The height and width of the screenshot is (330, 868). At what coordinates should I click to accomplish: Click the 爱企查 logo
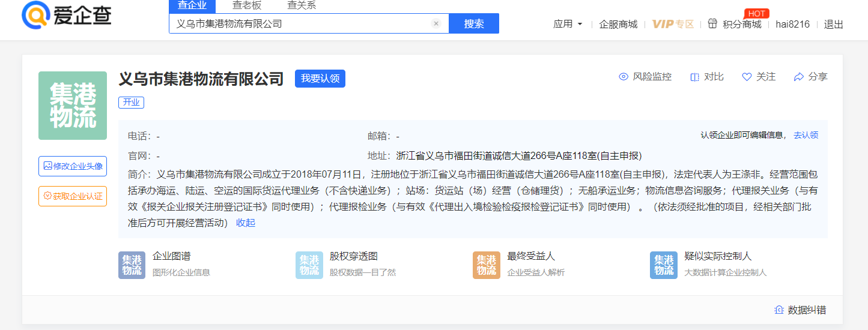[x=66, y=14]
